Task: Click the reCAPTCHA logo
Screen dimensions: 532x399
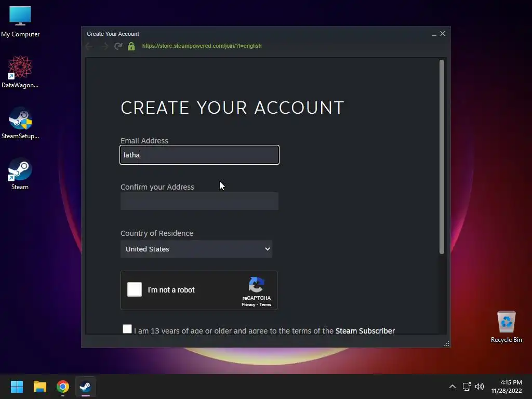Action: (256, 284)
